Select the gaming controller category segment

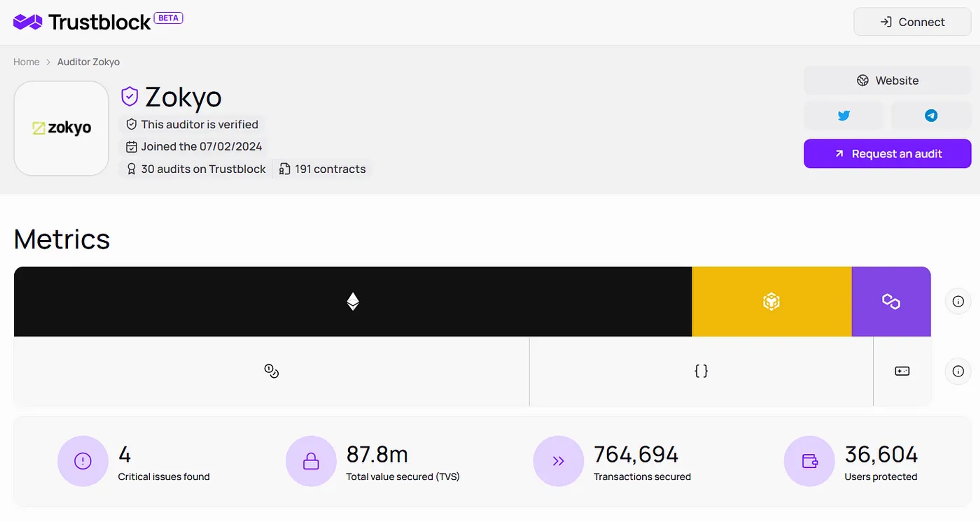(902, 371)
